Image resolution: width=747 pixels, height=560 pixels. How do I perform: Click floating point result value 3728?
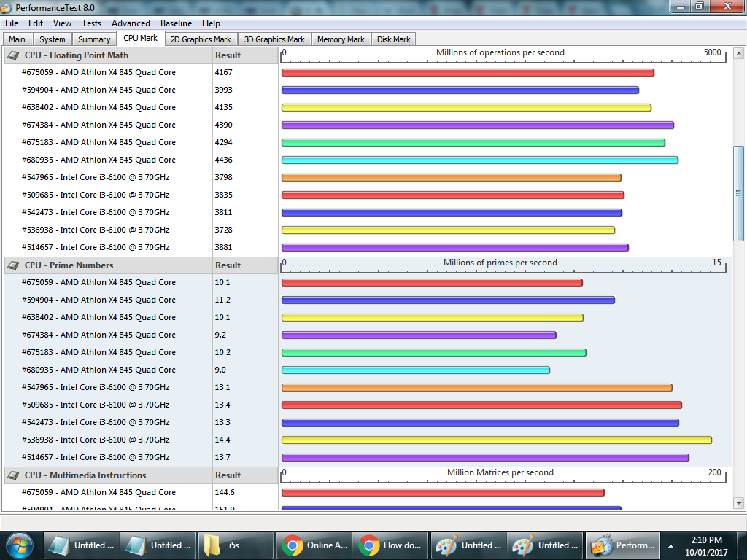coord(223,230)
